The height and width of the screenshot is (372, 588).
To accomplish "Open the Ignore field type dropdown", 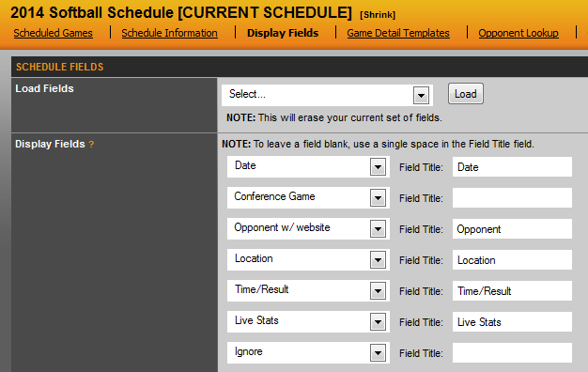I will (308, 352).
